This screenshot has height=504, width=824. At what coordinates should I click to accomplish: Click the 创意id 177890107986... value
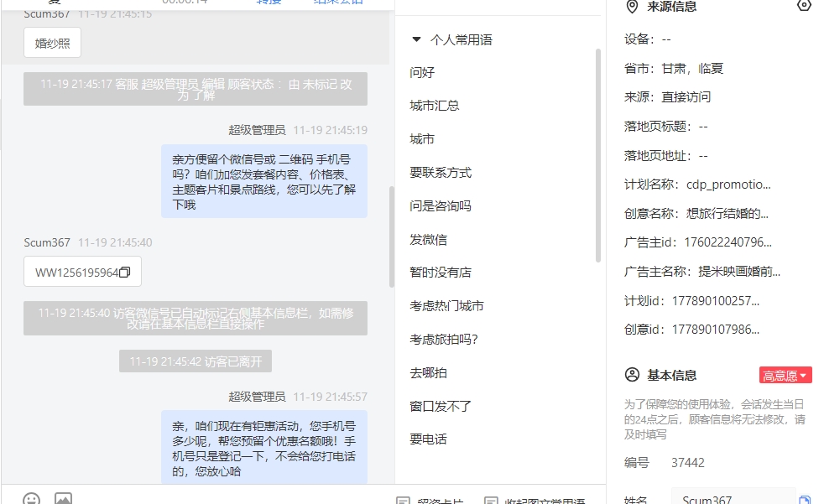716,330
